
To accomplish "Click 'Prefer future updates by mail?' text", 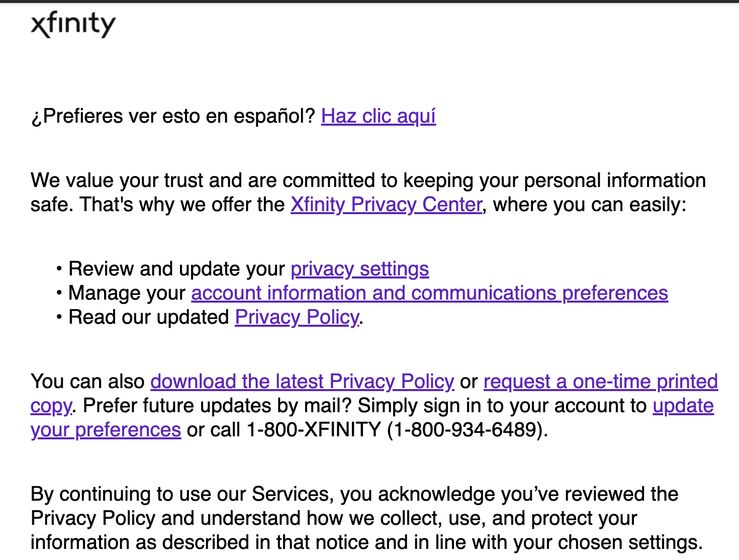I will [x=217, y=406].
